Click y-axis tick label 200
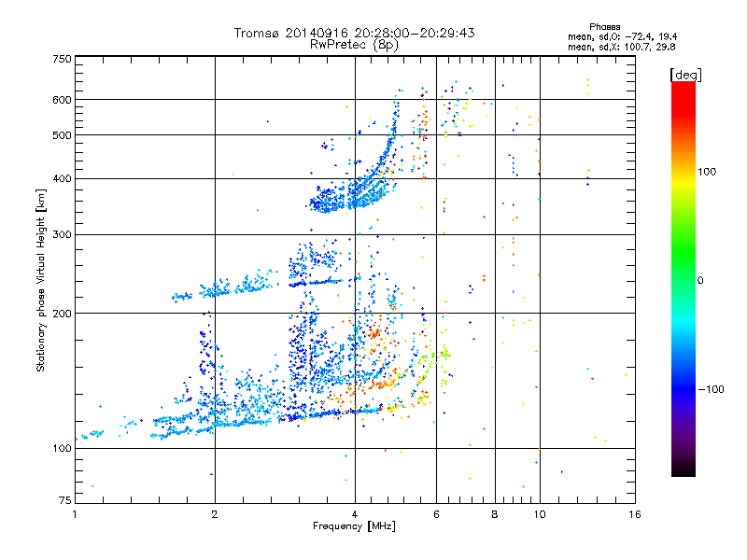This screenshot has height=560, width=747. pos(62,314)
